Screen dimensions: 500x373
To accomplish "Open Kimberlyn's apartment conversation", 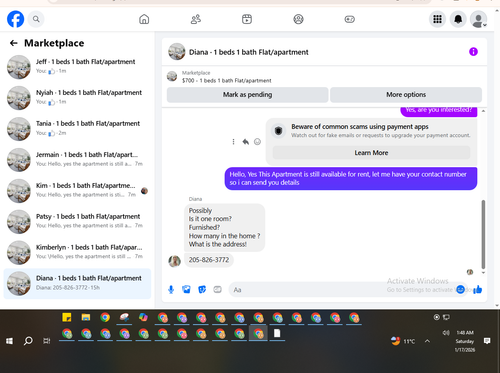I will coord(77,253).
